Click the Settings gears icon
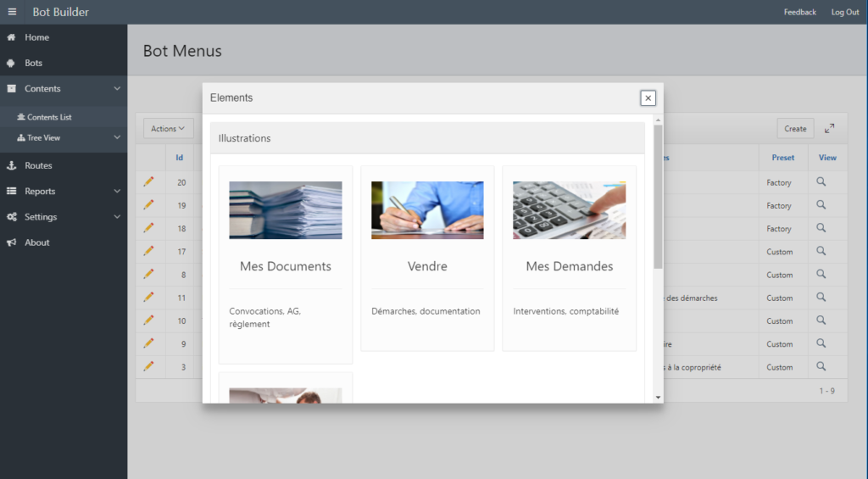The image size is (868, 479). point(11,216)
